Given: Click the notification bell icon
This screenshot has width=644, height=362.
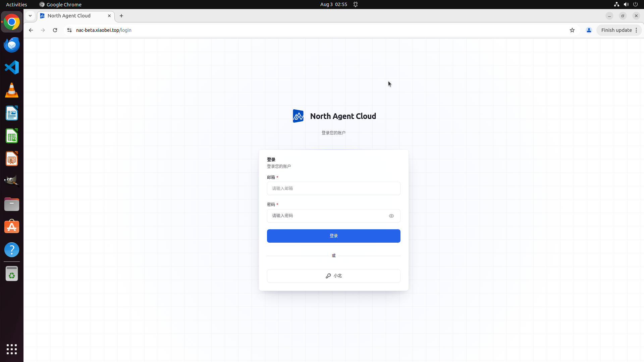Looking at the screenshot, I should pyautogui.click(x=356, y=4).
